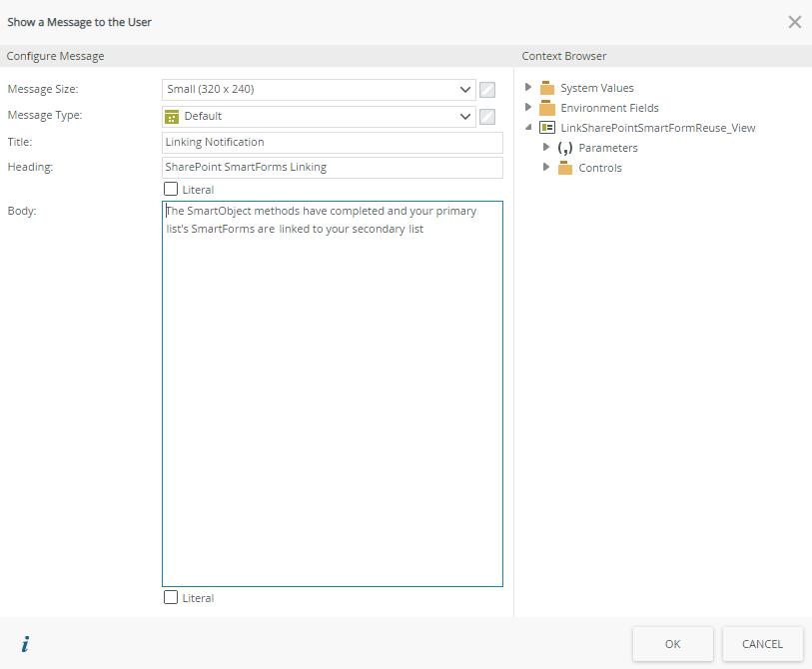Click the eraser icon beside Message Size
The height and width of the screenshot is (669, 812).
[x=487, y=90]
